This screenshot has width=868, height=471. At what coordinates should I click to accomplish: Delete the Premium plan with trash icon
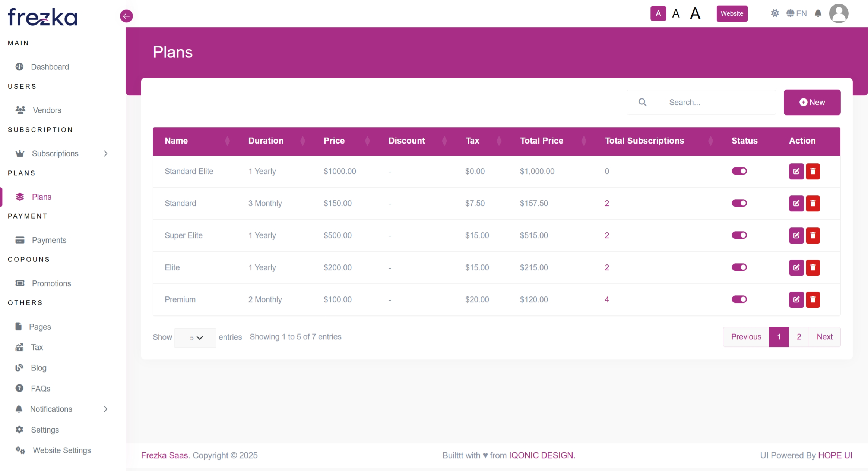pos(813,299)
